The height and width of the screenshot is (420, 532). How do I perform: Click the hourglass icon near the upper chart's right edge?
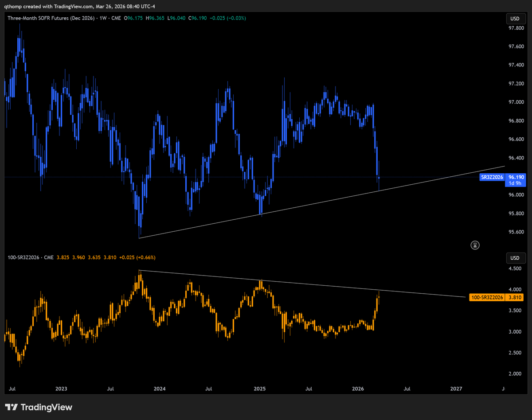point(475,245)
